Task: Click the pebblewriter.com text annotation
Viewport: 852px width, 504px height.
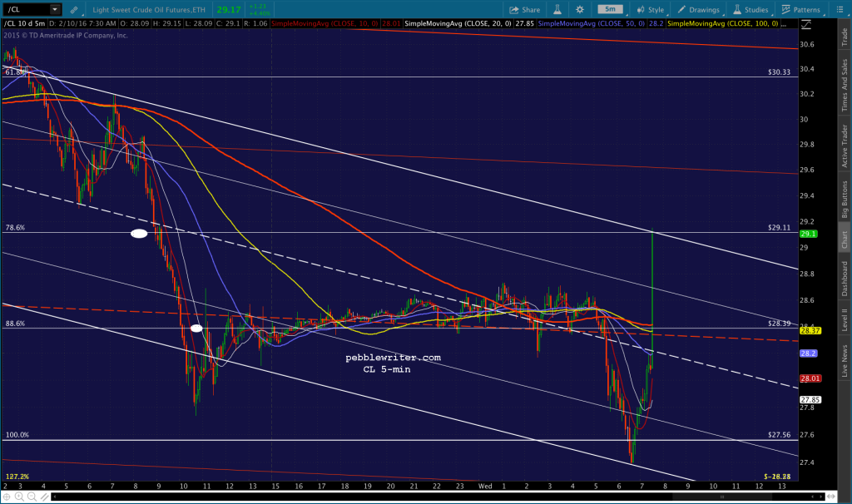Action: [393, 358]
